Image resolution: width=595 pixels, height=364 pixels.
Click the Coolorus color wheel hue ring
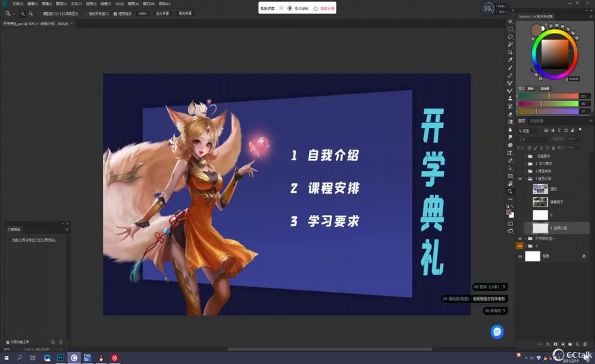tap(555, 32)
